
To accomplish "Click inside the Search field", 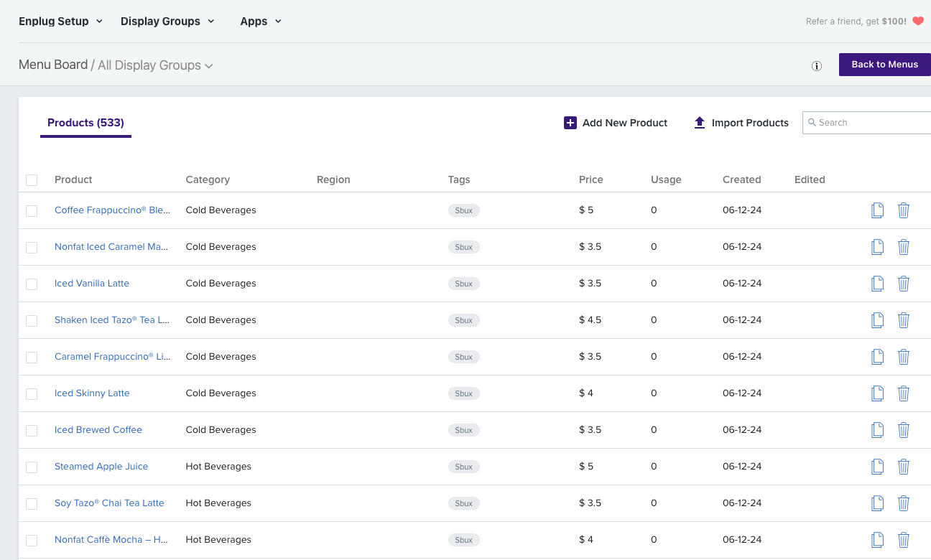I will (x=862, y=122).
